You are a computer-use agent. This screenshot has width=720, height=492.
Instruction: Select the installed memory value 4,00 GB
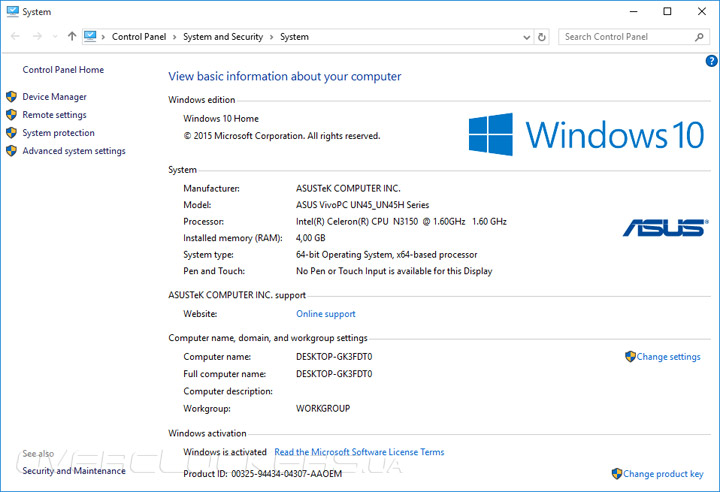tap(310, 238)
